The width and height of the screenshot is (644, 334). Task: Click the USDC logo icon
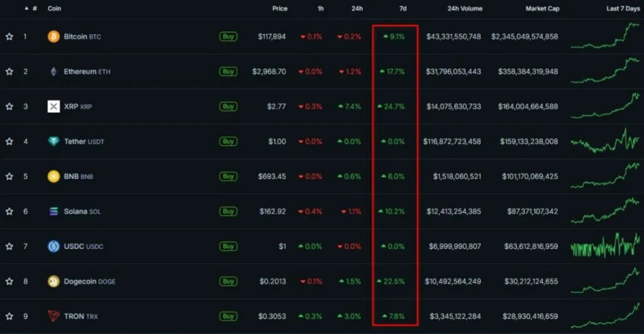[54, 246]
